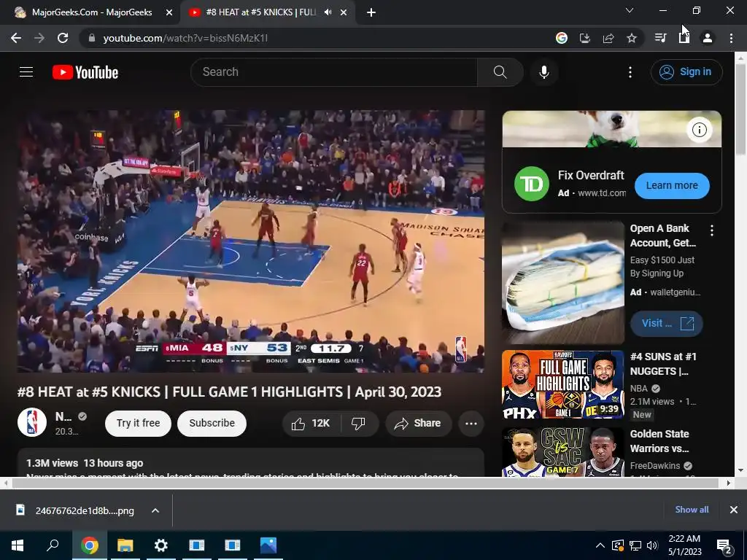Subscribe to the NBA channel

[x=212, y=423]
